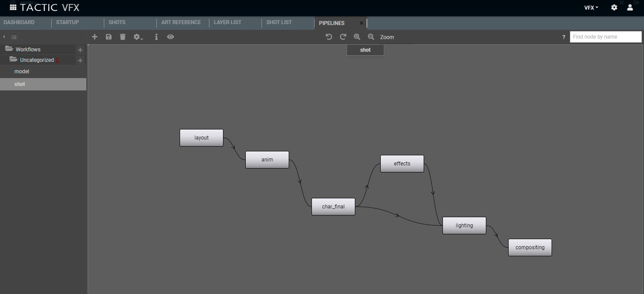This screenshot has width=644, height=294.
Task: Collapse the Uncategorized folder
Action: point(14,60)
